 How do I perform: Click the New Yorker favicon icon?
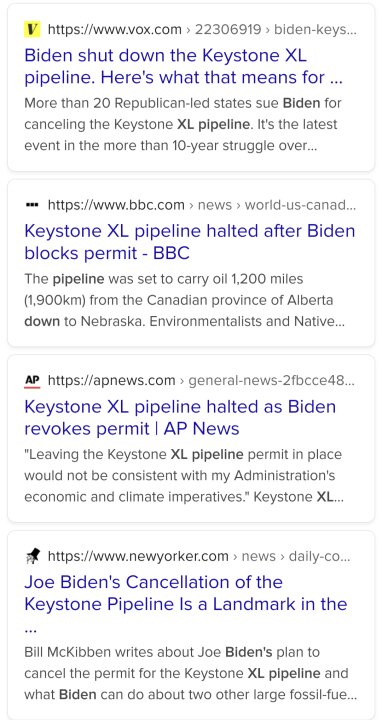32,557
